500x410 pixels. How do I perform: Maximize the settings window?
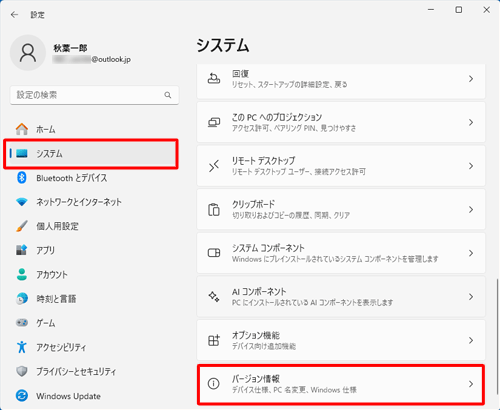click(x=459, y=10)
